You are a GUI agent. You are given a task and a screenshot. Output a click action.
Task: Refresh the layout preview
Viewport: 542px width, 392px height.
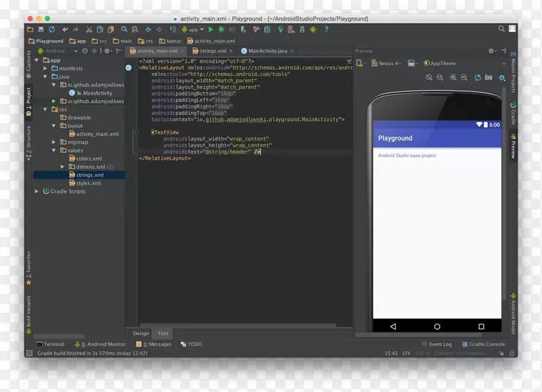coord(478,77)
